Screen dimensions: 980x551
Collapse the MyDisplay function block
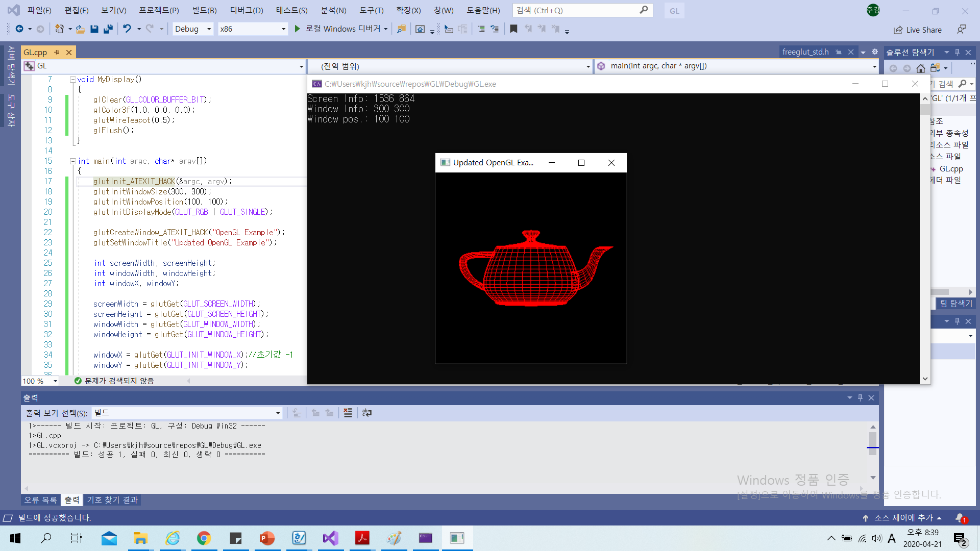click(x=72, y=80)
